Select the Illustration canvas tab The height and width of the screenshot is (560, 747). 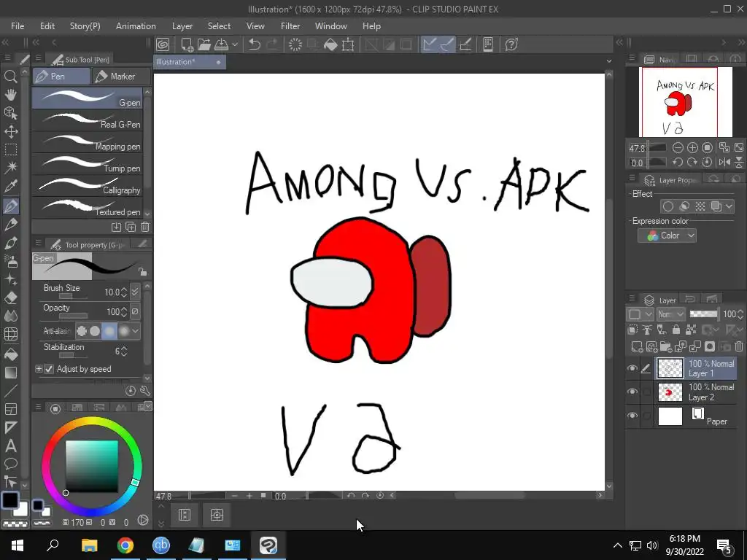pos(190,62)
